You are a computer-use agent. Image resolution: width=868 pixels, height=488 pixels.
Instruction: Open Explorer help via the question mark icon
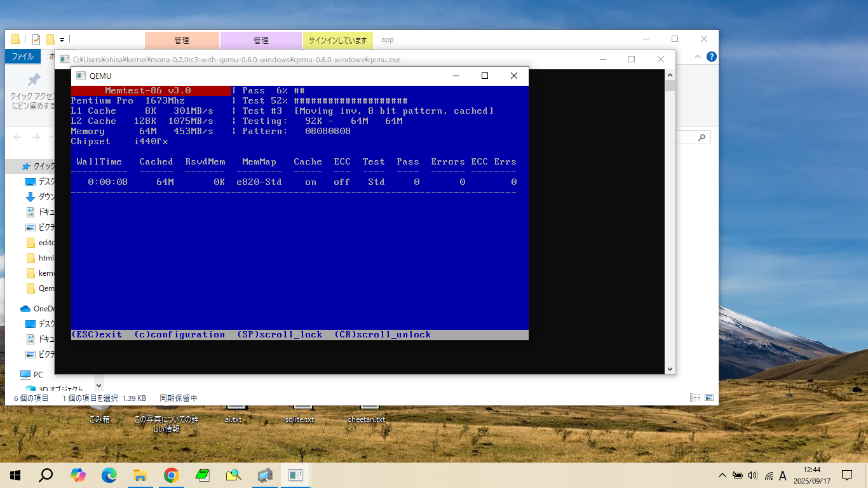point(712,57)
